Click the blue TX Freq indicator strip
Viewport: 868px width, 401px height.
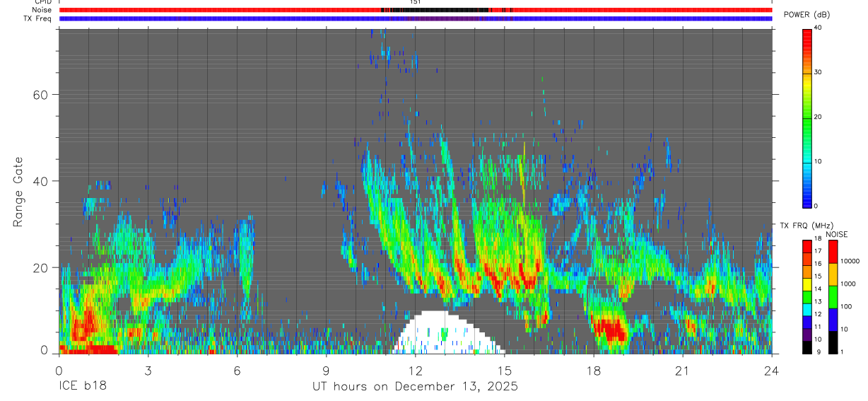[416, 18]
